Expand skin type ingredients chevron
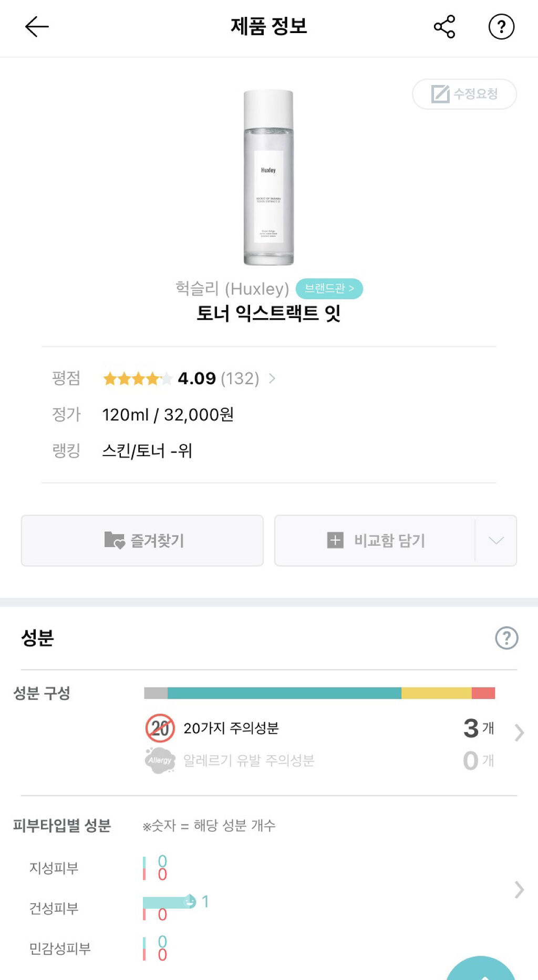538x980 pixels. [519, 890]
